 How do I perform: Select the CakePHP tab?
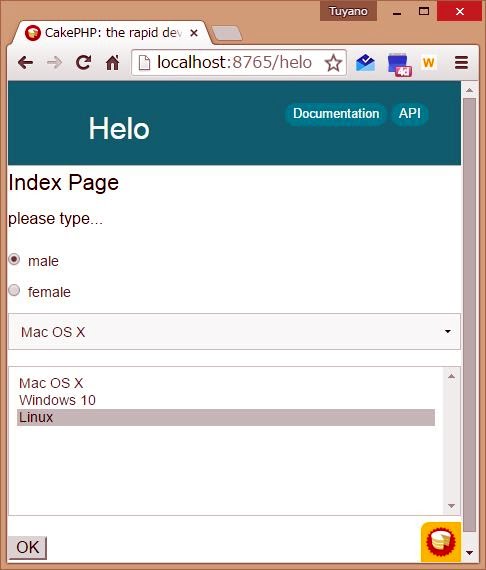coord(111,33)
